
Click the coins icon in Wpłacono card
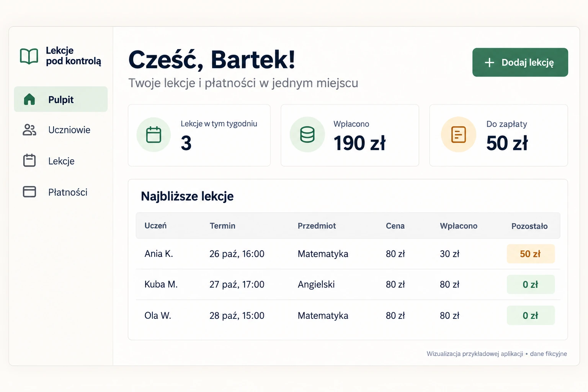coord(307,135)
